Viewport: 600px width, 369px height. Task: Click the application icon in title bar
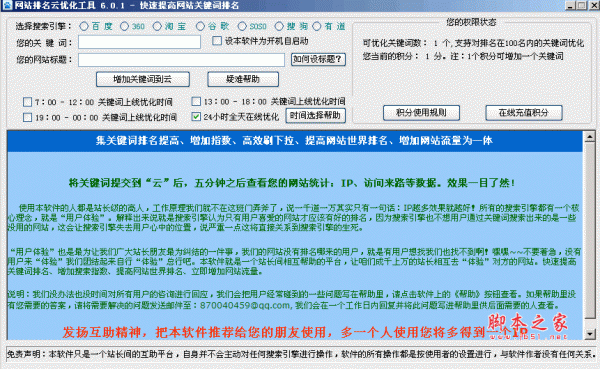[x=7, y=5]
